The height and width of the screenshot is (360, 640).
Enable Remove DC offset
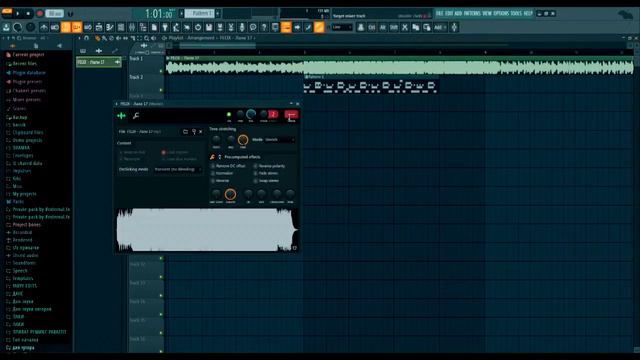point(228,166)
